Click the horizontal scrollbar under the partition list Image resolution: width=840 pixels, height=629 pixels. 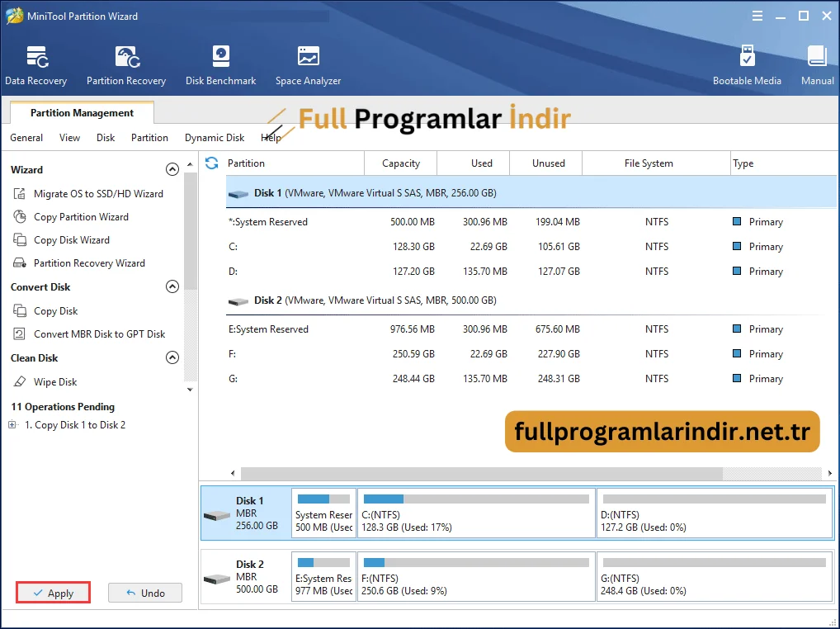482,473
